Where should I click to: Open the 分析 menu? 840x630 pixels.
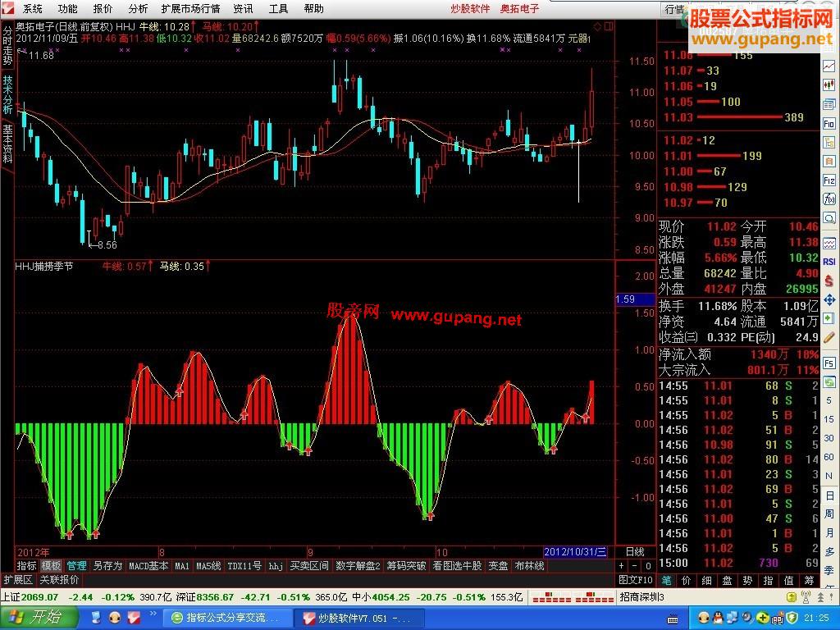(138, 8)
